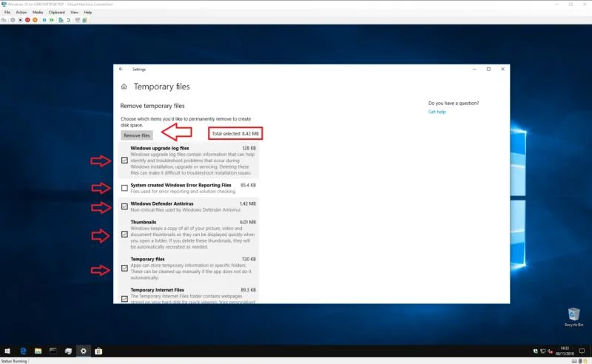The height and width of the screenshot is (364, 592).
Task: Maximize the Settings window
Action: [x=488, y=69]
